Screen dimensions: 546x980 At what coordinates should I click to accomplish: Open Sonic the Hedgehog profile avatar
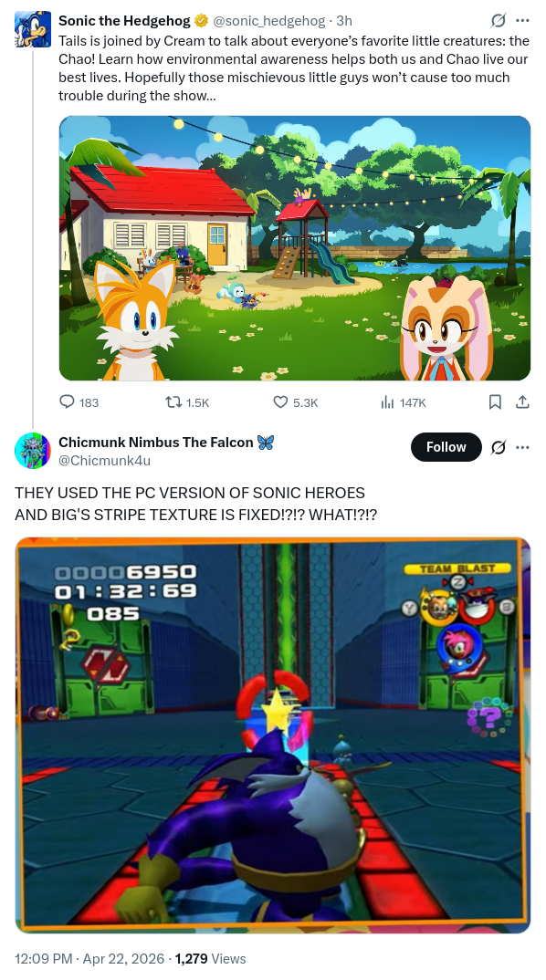point(33,29)
